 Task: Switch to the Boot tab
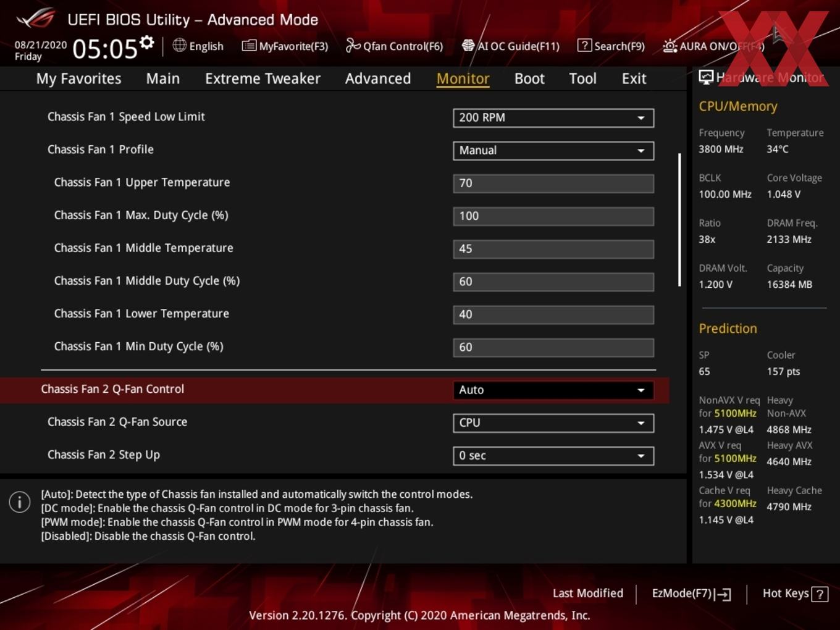[x=529, y=78]
